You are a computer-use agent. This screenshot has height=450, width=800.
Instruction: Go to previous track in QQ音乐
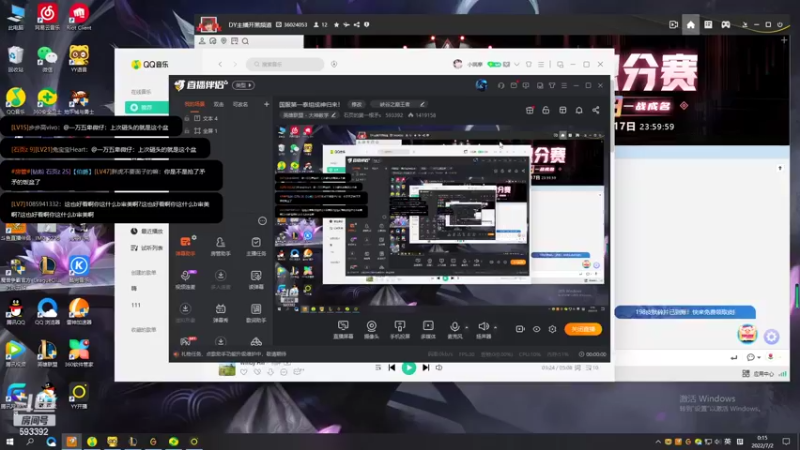pyautogui.click(x=392, y=367)
